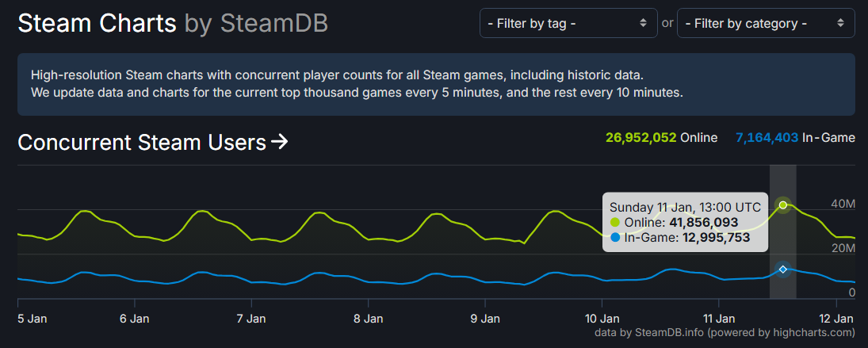
Task: Expand the Filter by category dropdown
Action: [766, 23]
